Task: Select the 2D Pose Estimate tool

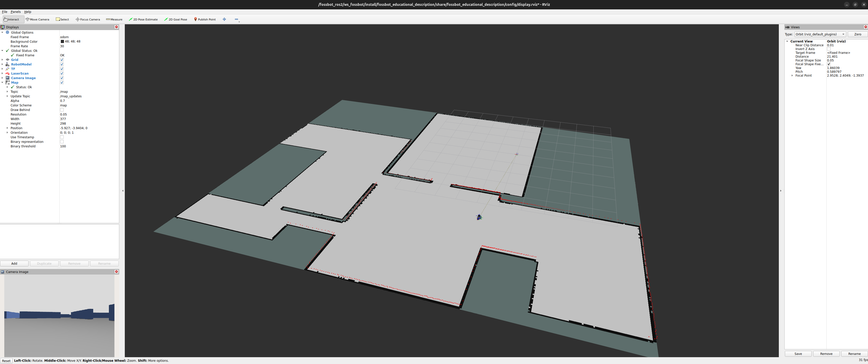Action: (x=143, y=19)
